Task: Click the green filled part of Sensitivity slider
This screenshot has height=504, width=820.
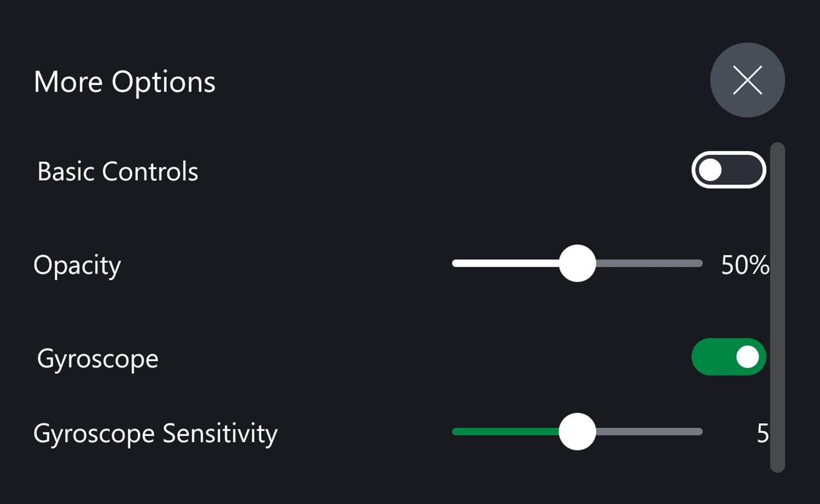Action: click(506, 431)
